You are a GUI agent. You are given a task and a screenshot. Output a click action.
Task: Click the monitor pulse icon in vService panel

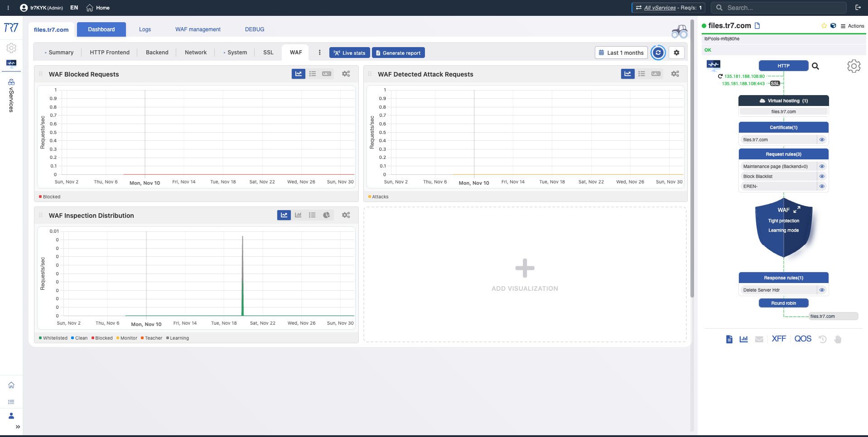click(714, 65)
